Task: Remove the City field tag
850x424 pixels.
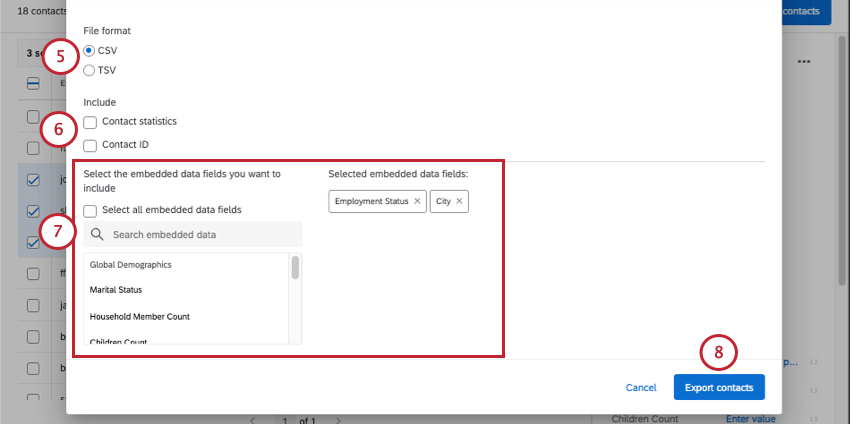Action: coord(459,201)
